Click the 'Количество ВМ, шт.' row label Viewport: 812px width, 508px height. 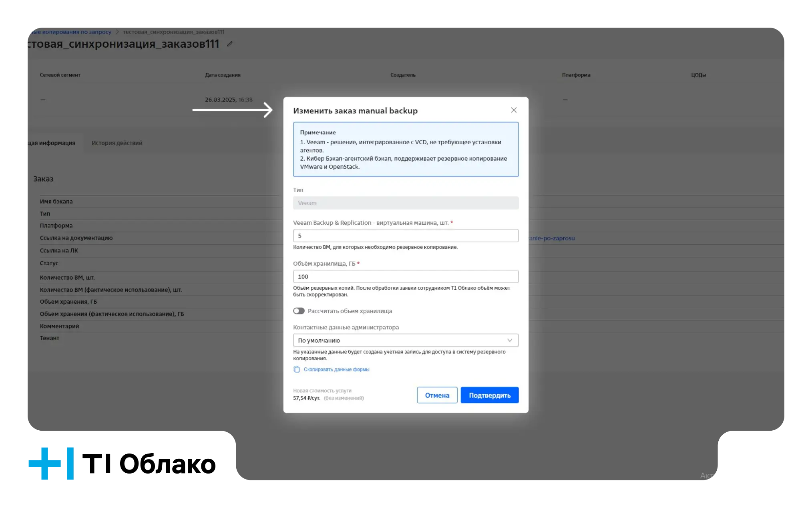click(x=67, y=278)
